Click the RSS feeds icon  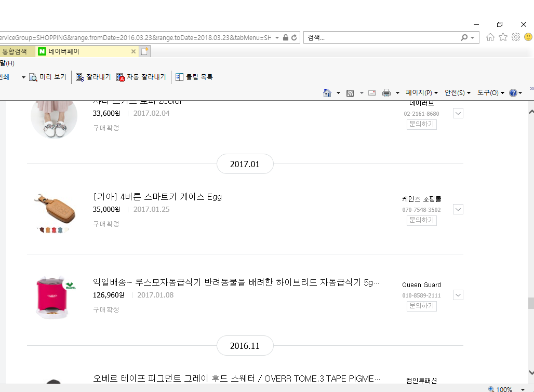point(350,93)
